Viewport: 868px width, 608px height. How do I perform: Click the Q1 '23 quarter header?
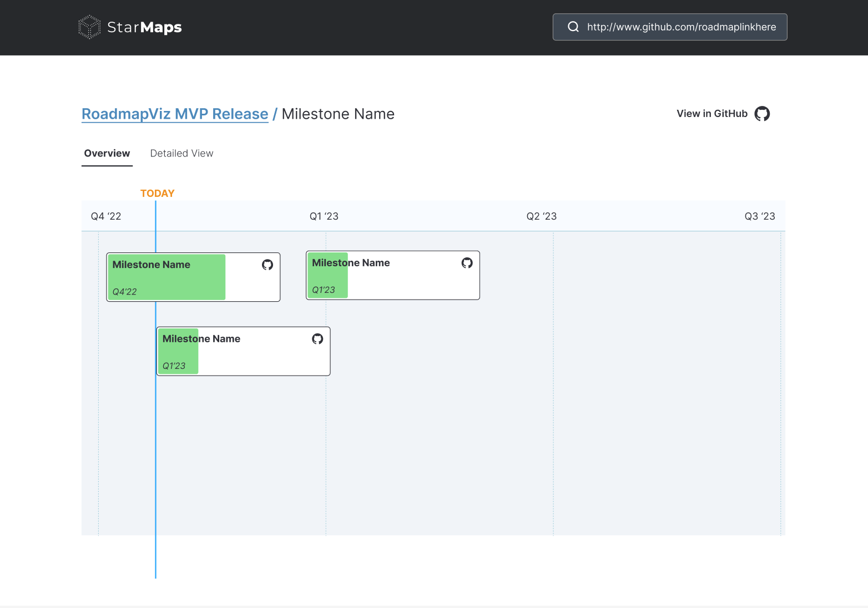coord(324,216)
